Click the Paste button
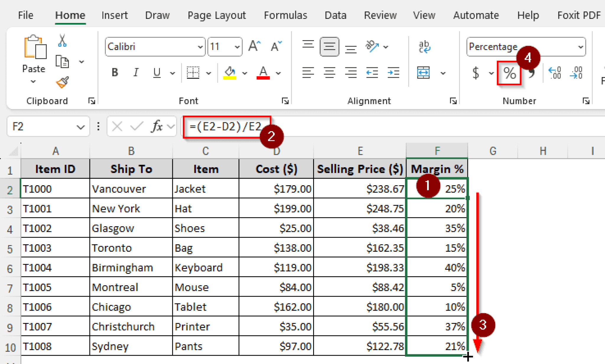Image resolution: width=605 pixels, height=364 pixels. 34,47
